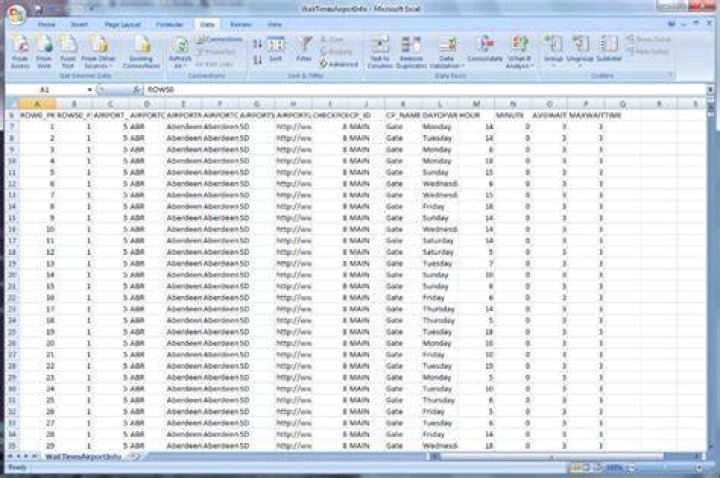The image size is (720, 478).
Task: Open Advanced filter options
Action: click(339, 64)
